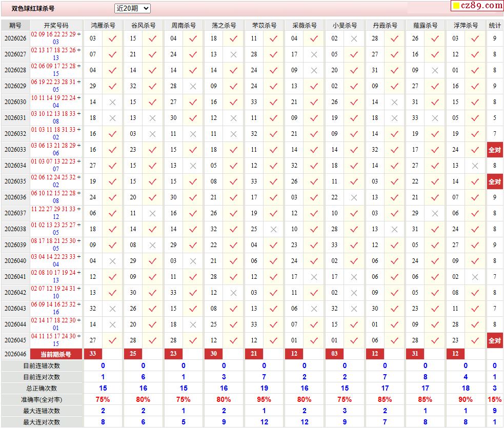The height and width of the screenshot is (428, 504).
Task: Click the 采薇杀号 cross mark in row 2026043
Action: [314, 309]
